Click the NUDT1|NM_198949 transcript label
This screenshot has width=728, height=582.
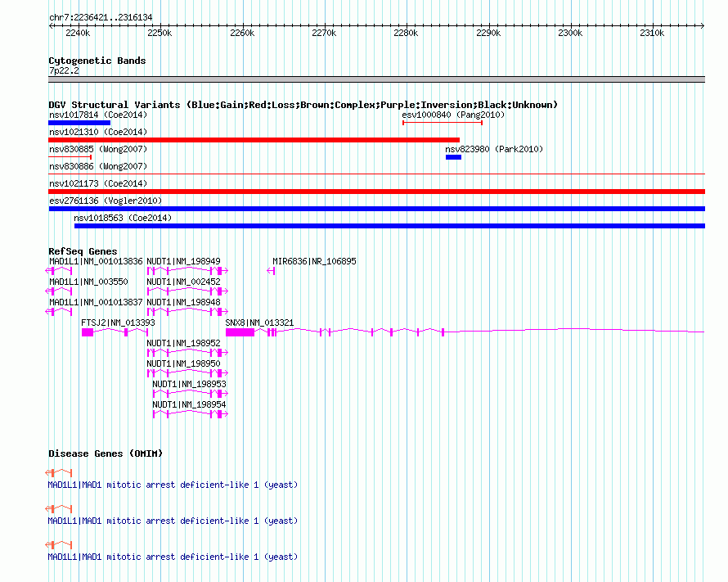(x=183, y=261)
